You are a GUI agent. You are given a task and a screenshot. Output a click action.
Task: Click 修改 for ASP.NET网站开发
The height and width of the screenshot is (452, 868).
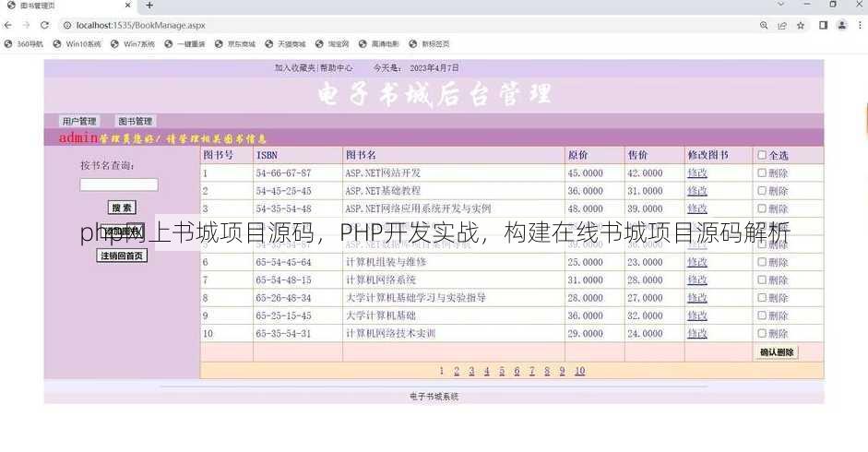pos(697,172)
